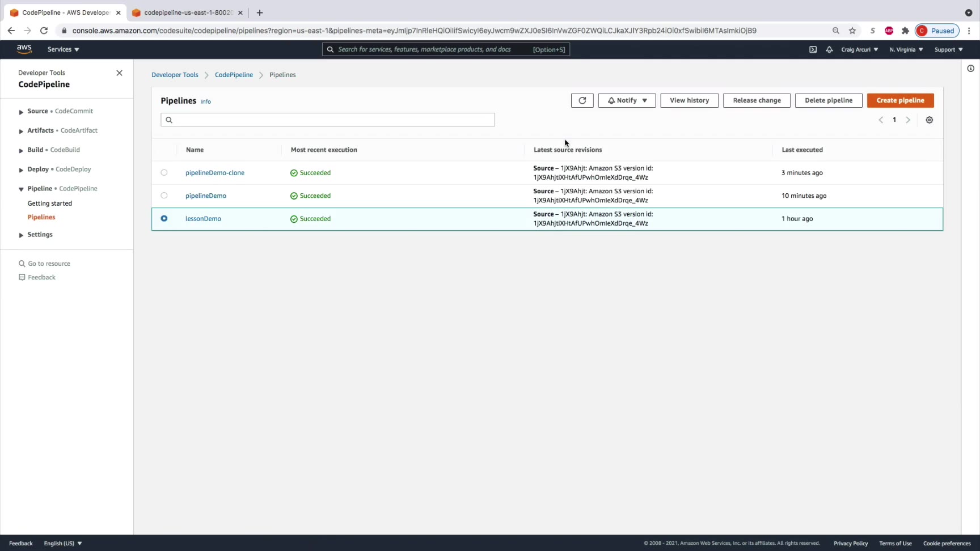
Task: Expand the Build CodeBuild section
Action: [x=21, y=150]
